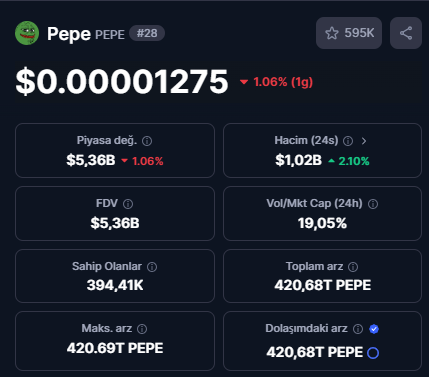Click the #28 rank badge
The width and height of the screenshot is (429, 377).
147,33
